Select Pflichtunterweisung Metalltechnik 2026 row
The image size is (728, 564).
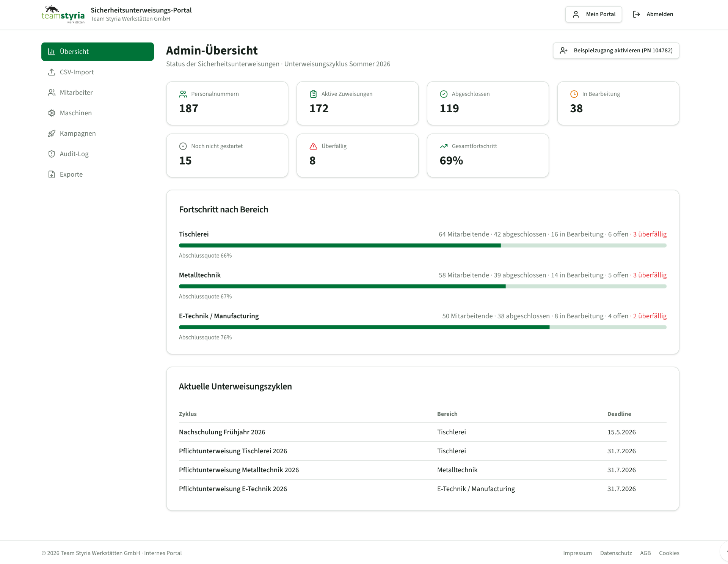[423, 470]
